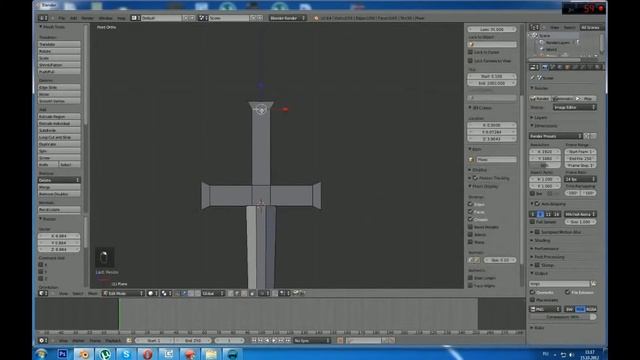This screenshot has width=640, height=360.
Task: Click the timeline play animation button
Action: coord(275,340)
